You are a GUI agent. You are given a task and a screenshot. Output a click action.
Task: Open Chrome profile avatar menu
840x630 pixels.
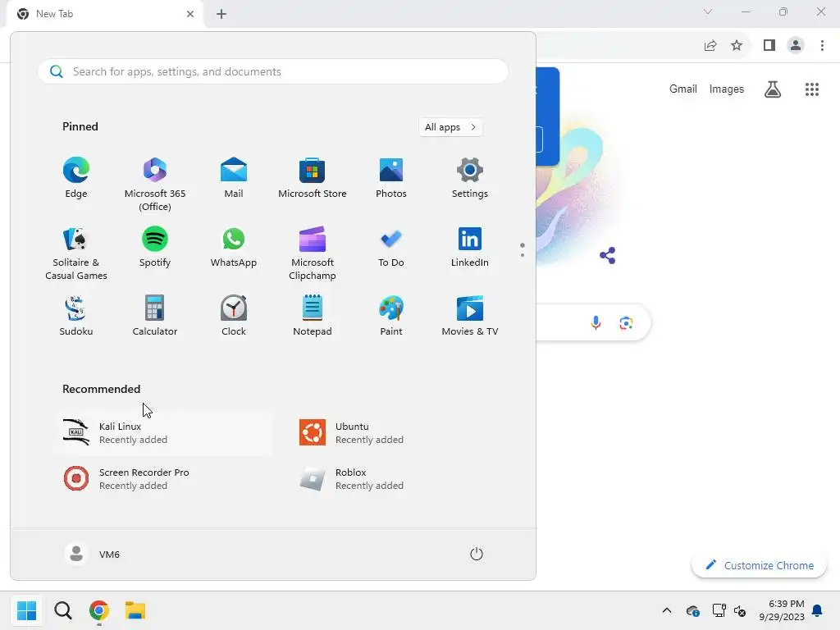tap(796, 46)
